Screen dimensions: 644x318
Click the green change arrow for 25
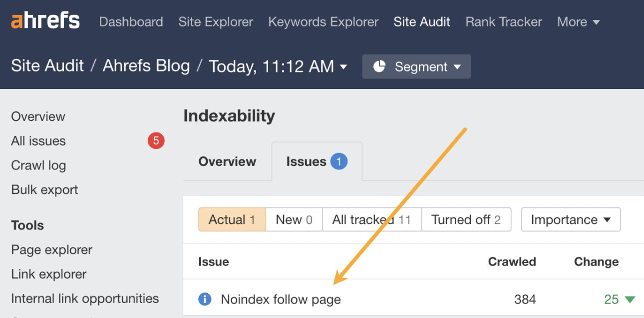click(630, 299)
